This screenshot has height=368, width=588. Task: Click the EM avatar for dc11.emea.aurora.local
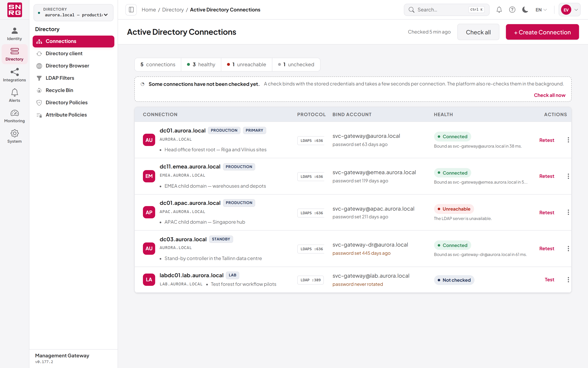point(149,176)
